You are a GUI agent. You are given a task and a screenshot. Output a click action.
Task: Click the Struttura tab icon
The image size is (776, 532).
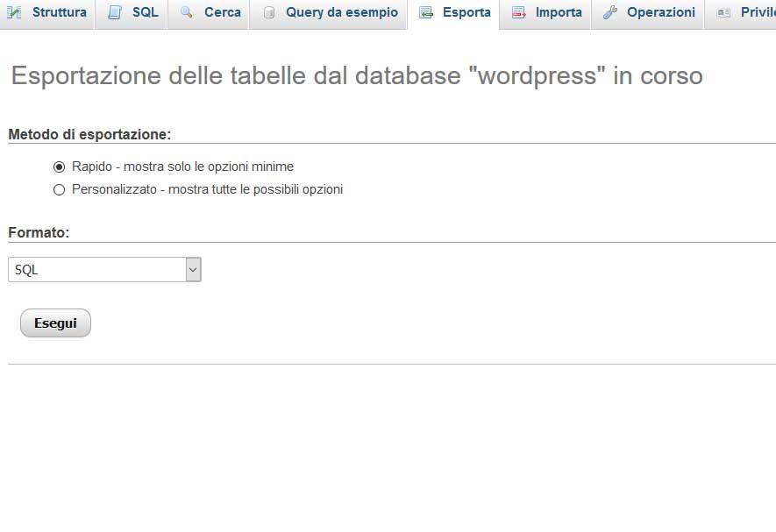click(18, 12)
